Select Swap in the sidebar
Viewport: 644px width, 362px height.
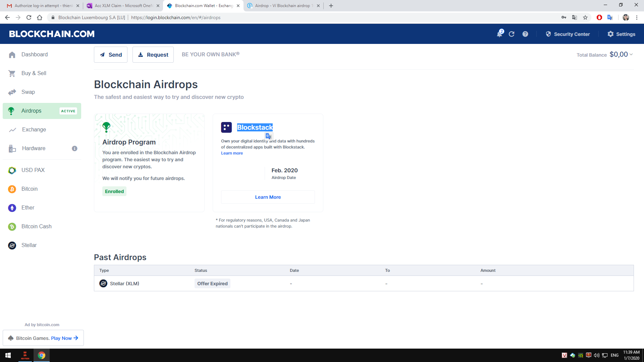pos(28,92)
